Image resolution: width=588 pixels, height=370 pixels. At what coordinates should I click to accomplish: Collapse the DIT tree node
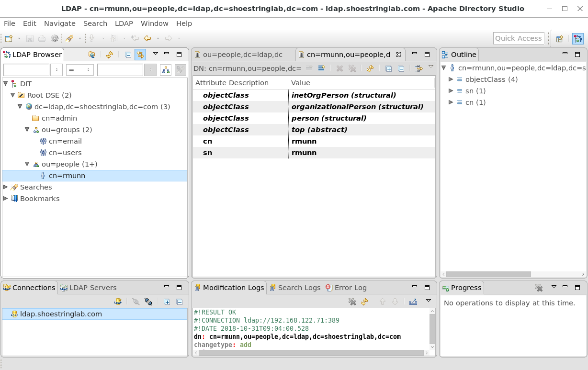point(6,84)
